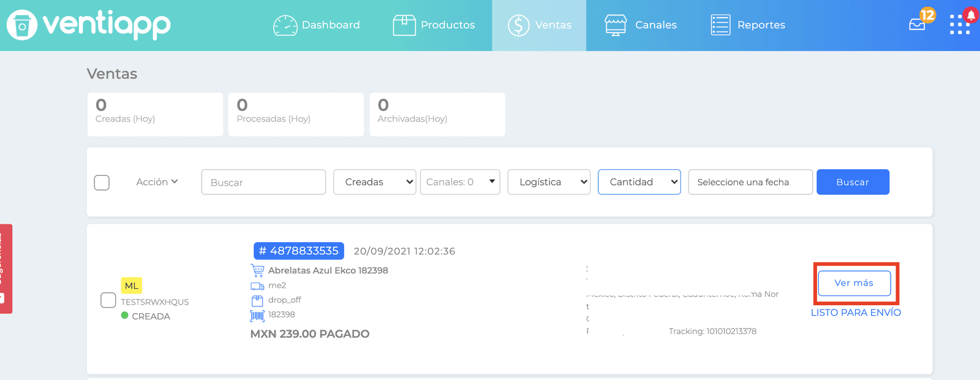Click the Buscar search text field
Viewport: 980px width, 380px height.
click(x=263, y=182)
